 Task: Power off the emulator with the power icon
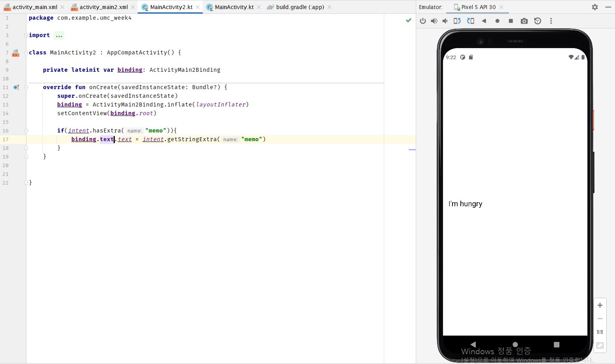pos(423,21)
